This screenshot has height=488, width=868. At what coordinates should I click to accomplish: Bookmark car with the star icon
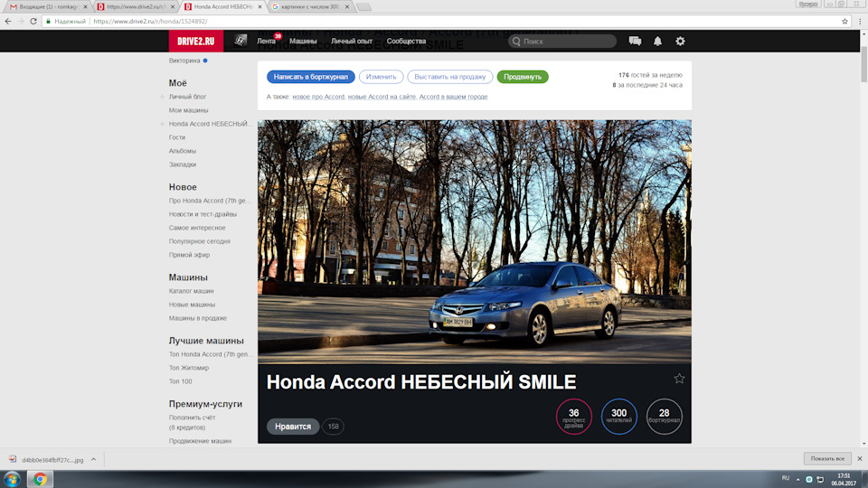679,379
